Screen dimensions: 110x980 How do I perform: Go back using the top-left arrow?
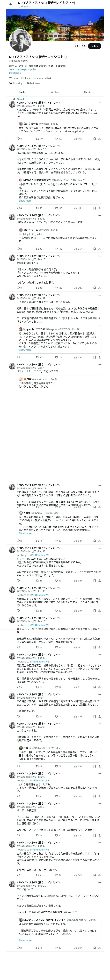pos(11,4)
